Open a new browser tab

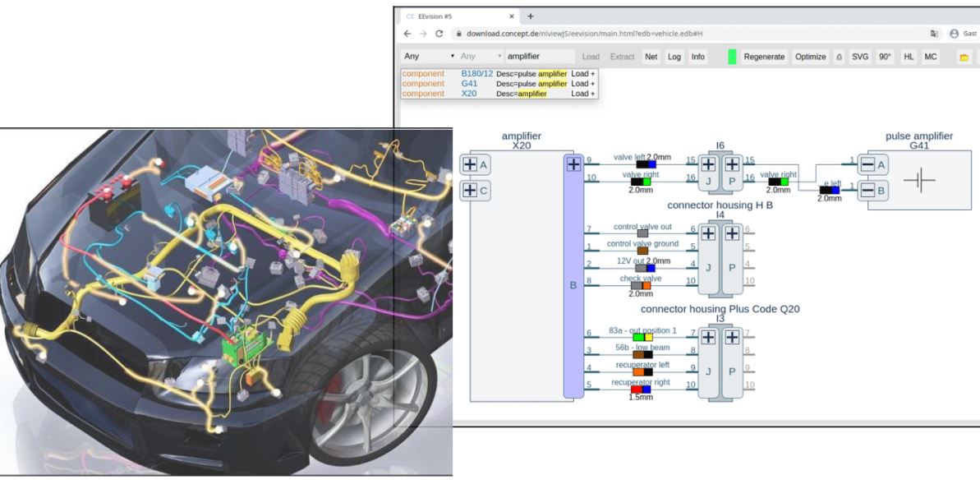(x=530, y=16)
